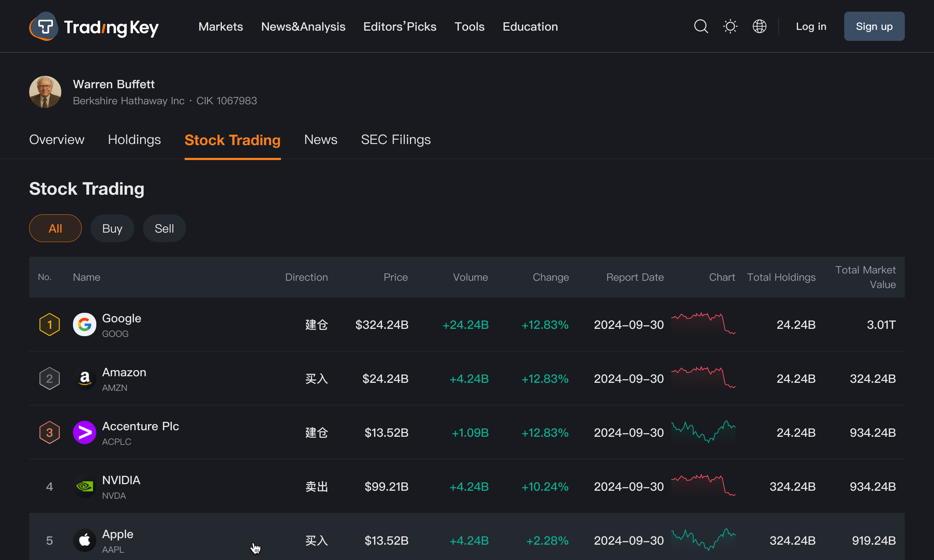This screenshot has width=934, height=560.
Task: Click the Name column header
Action: (86, 277)
